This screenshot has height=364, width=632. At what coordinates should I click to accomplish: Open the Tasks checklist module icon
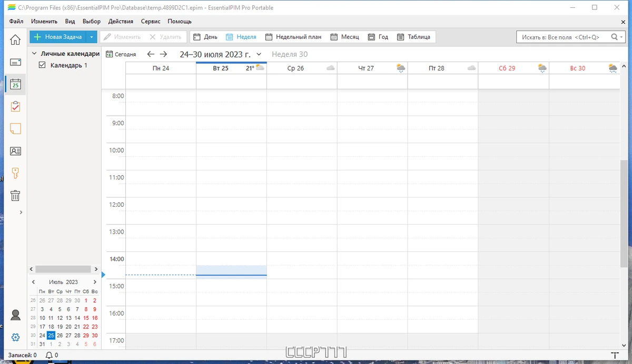(15, 106)
